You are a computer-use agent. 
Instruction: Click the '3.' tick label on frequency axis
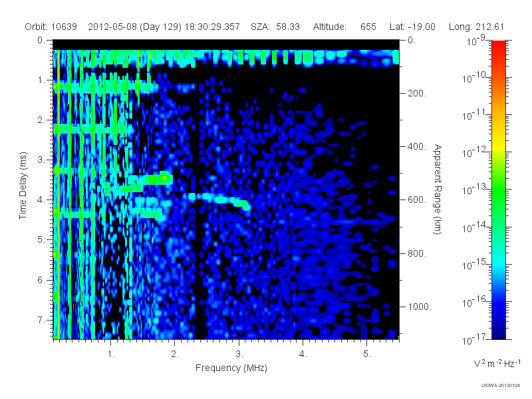(x=239, y=354)
